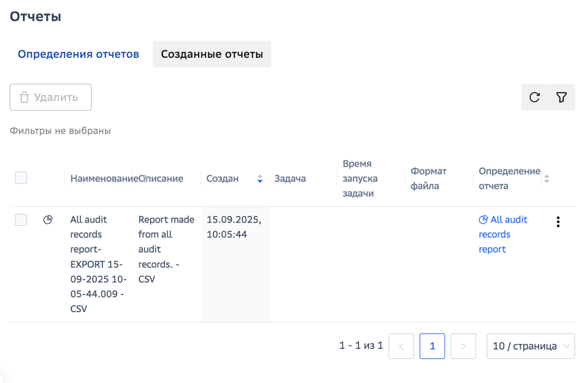
Task: Click the refresh reports icon
Action: [x=534, y=97]
